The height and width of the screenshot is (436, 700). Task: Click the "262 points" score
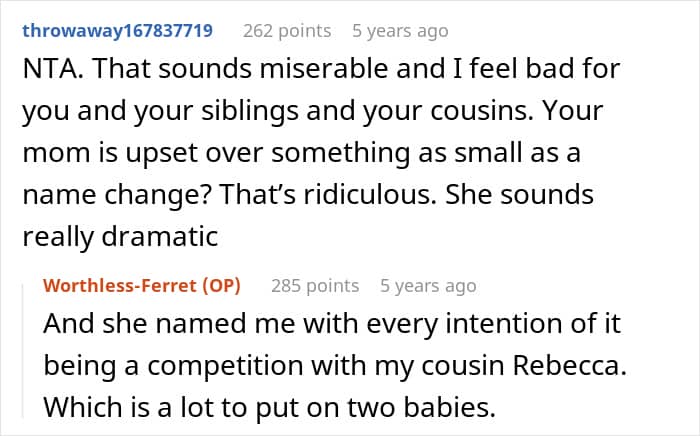click(x=287, y=31)
